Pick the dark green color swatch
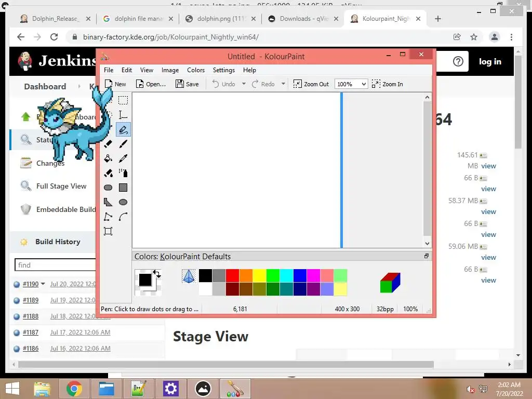The height and width of the screenshot is (399, 532). (273, 289)
